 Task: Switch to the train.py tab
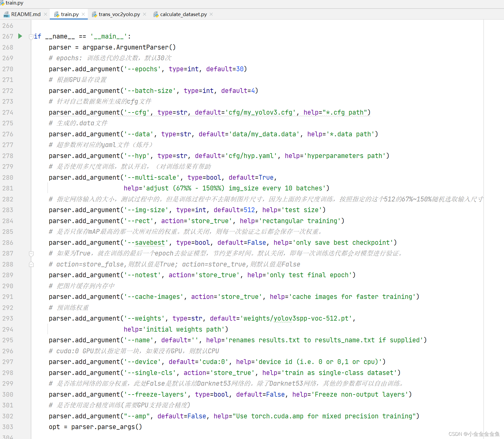pos(70,14)
